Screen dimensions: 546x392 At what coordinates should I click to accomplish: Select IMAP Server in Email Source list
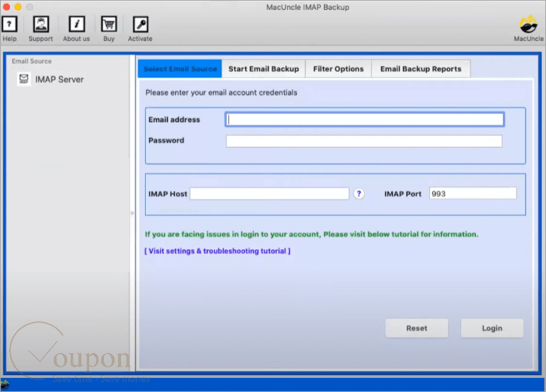coord(51,79)
